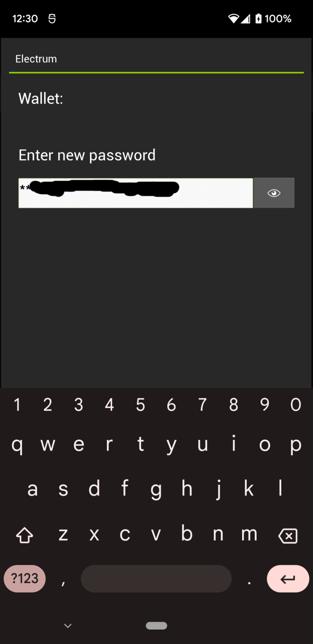This screenshot has height=644, width=313.
Task: Tap the number 0 key
Action: click(x=296, y=405)
